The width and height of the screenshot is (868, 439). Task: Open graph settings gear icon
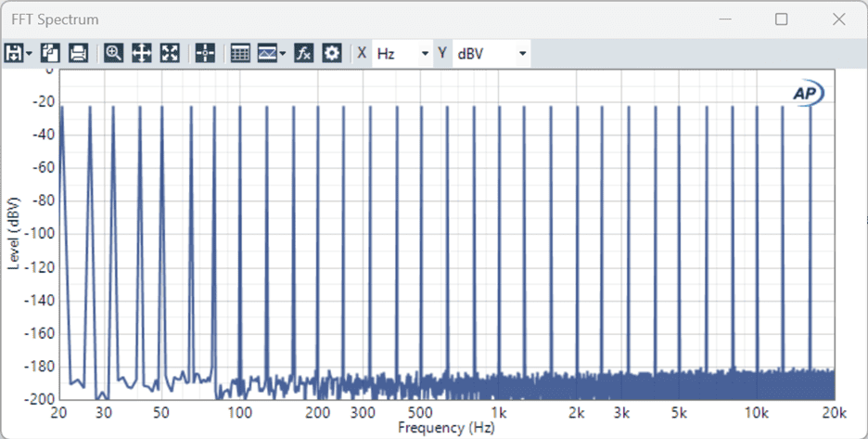(x=332, y=54)
